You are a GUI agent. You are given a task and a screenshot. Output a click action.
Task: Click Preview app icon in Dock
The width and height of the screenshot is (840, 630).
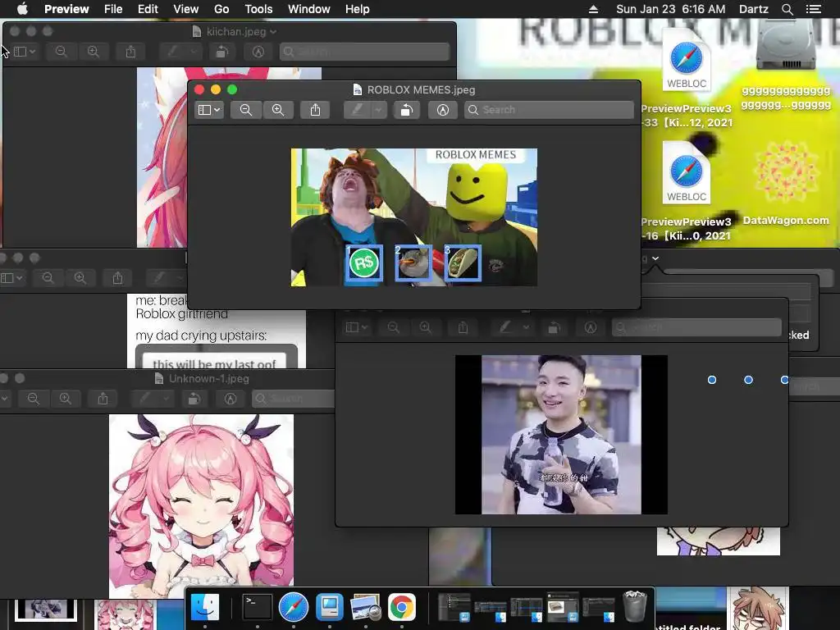pyautogui.click(x=365, y=608)
